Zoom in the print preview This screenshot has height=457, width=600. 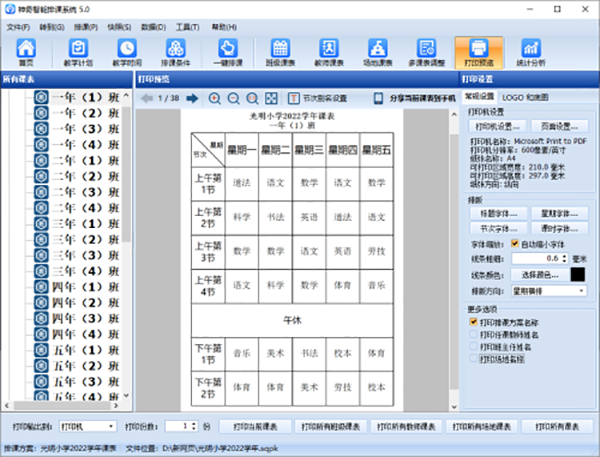point(215,99)
